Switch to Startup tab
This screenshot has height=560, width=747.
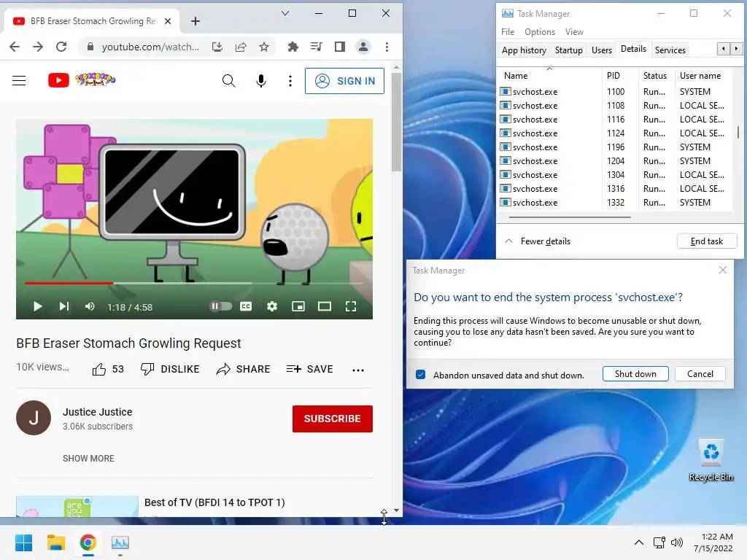(x=569, y=50)
